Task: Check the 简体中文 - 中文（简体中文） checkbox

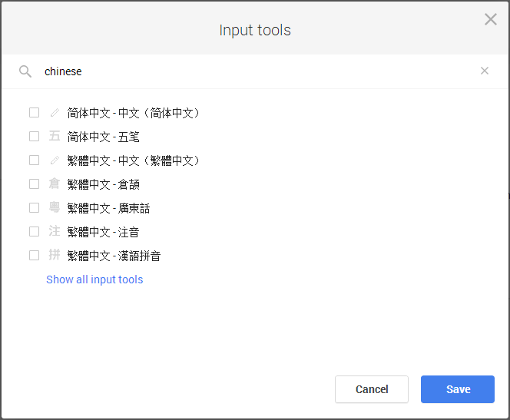Action: point(34,112)
